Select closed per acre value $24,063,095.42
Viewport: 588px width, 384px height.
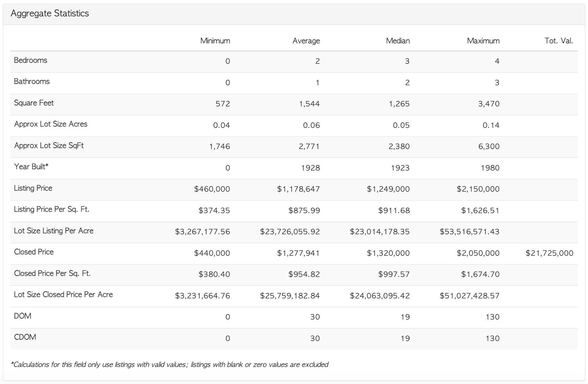[380, 296]
